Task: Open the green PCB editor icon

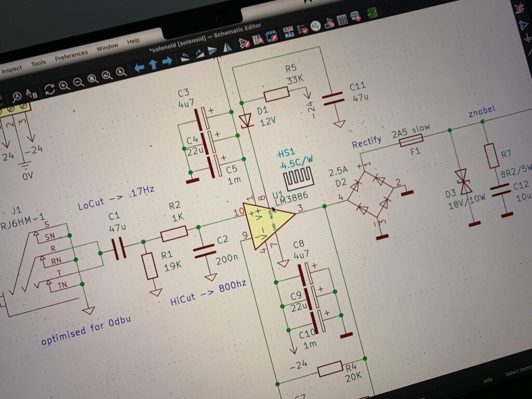Action: 372,13
